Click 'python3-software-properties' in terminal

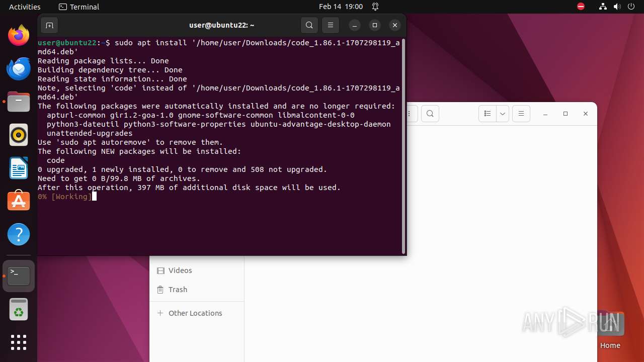coord(185,124)
